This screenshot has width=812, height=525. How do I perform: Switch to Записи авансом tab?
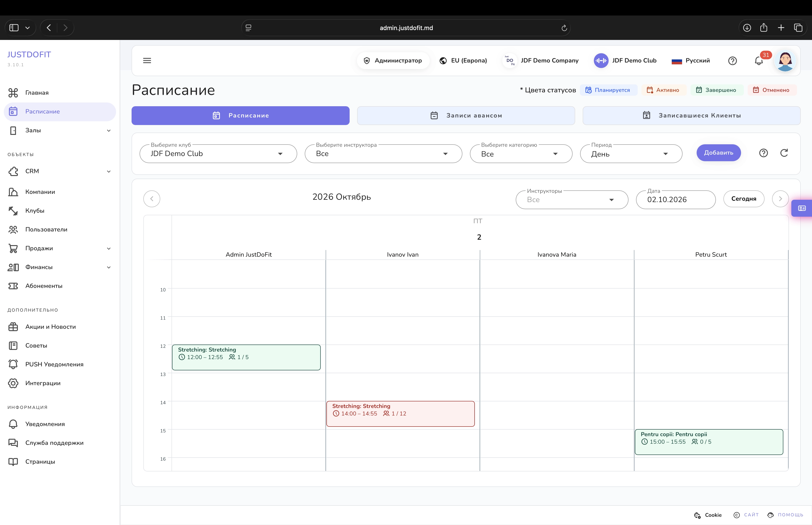click(466, 116)
